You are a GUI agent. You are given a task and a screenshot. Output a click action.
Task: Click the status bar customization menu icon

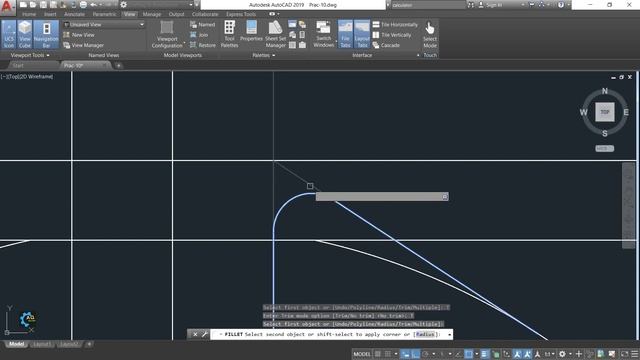pos(635,354)
